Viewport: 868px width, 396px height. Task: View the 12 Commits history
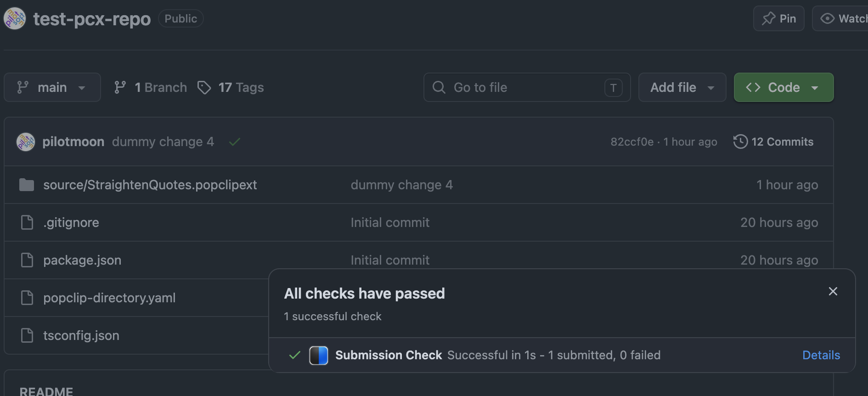pos(773,141)
